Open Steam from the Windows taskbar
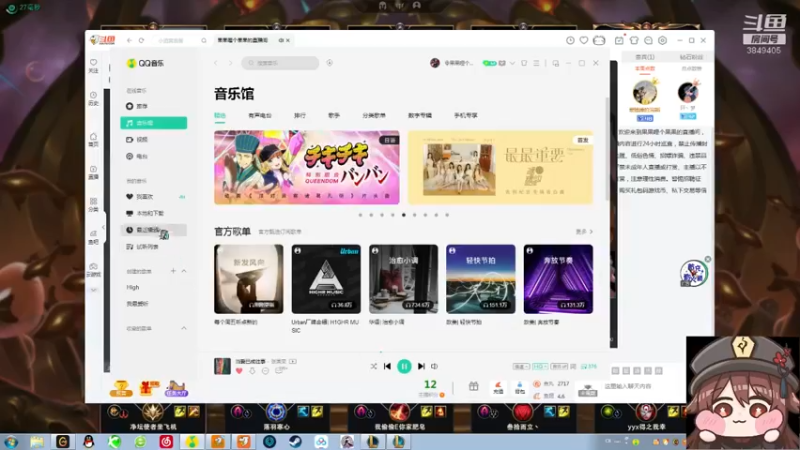Viewport: 800px width, 450px height. point(295,442)
